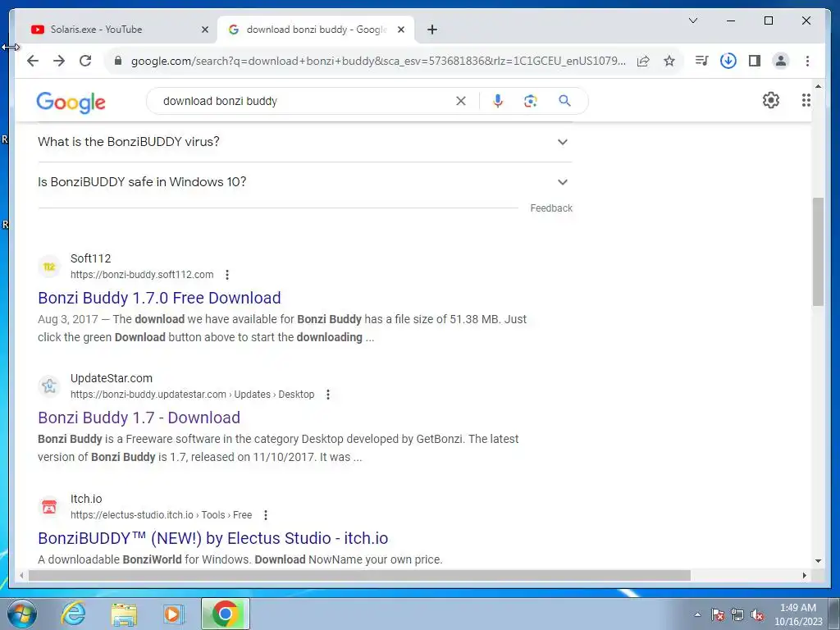Image resolution: width=840 pixels, height=630 pixels.
Task: Click the 'Soft112' site name text
Action: point(90,258)
